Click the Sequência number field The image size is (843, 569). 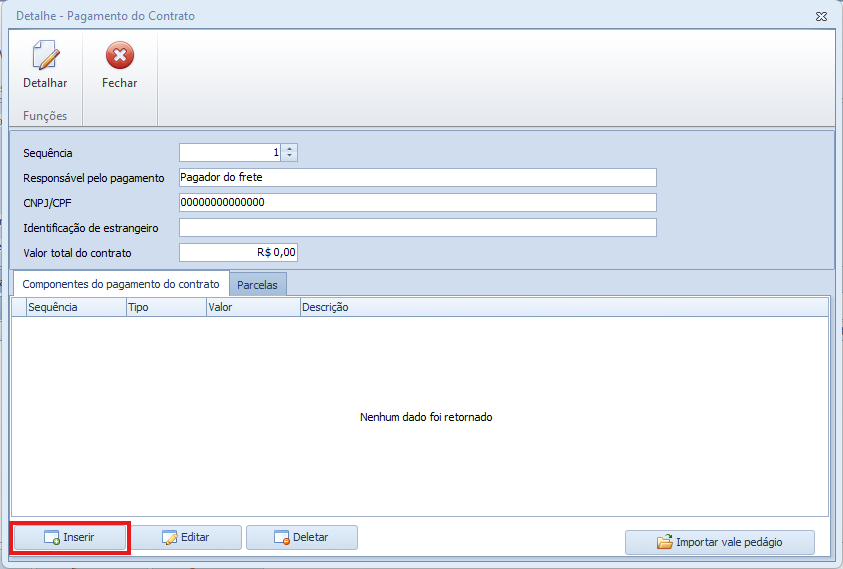point(230,153)
